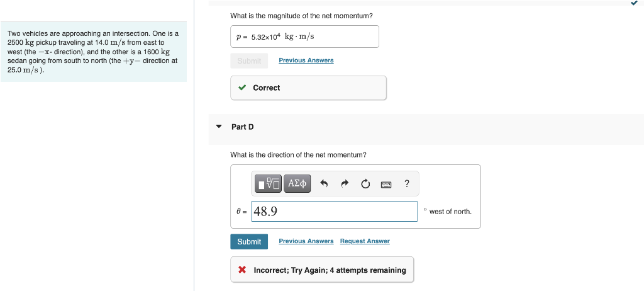
Task: Focus the theta answer input field
Action: click(335, 211)
